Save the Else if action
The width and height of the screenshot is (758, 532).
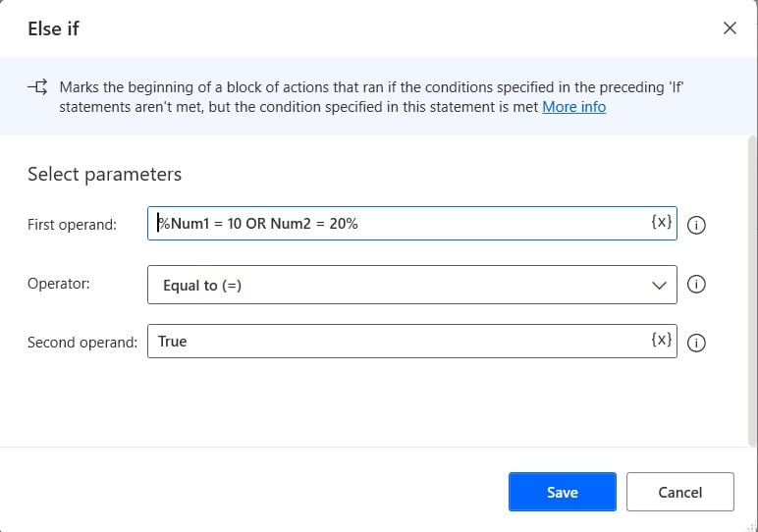click(x=563, y=492)
